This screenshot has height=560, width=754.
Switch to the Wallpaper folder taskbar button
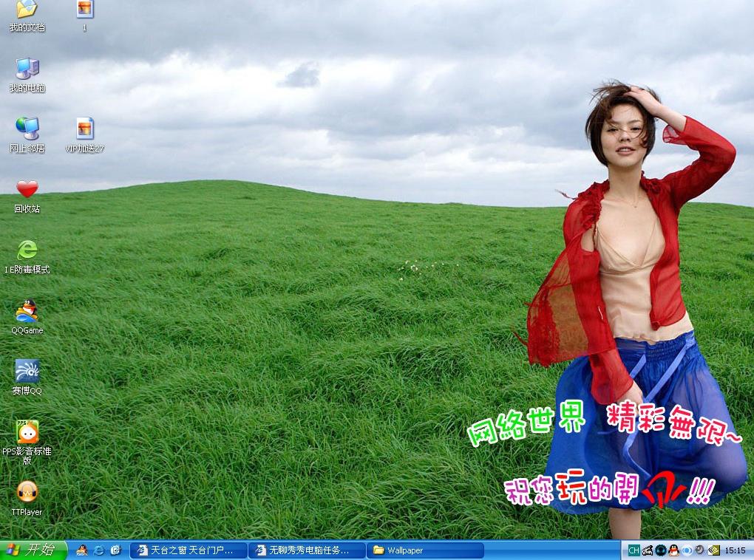click(x=424, y=550)
